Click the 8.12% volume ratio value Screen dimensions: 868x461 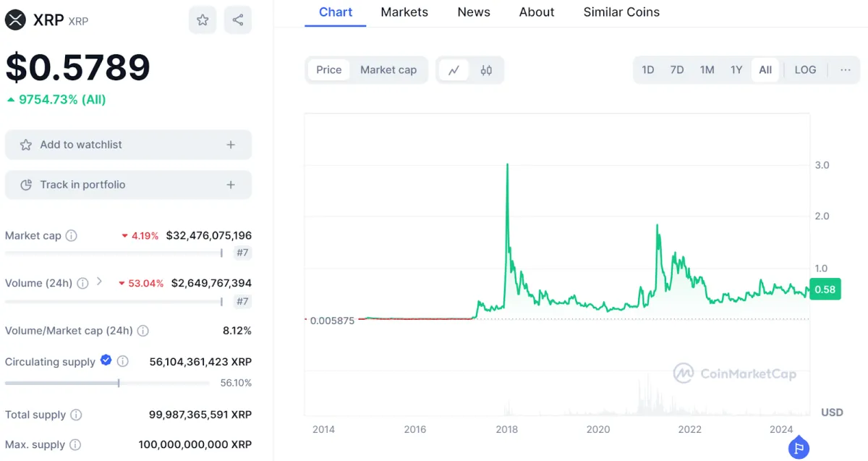237,331
